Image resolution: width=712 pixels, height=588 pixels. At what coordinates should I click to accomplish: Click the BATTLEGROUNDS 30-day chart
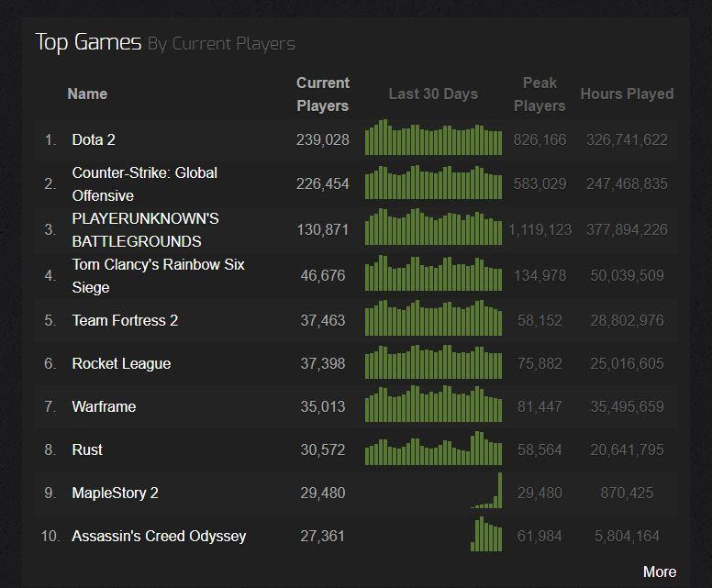[433, 227]
